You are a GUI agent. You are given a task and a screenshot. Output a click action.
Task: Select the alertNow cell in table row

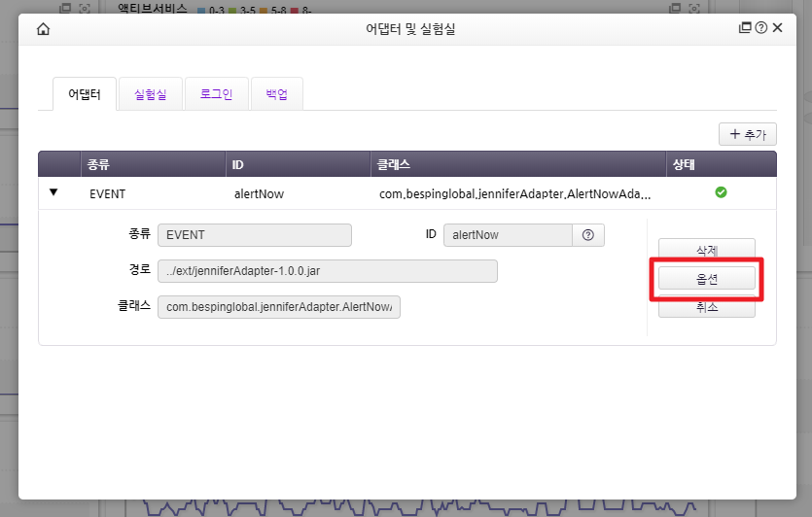[x=259, y=193]
